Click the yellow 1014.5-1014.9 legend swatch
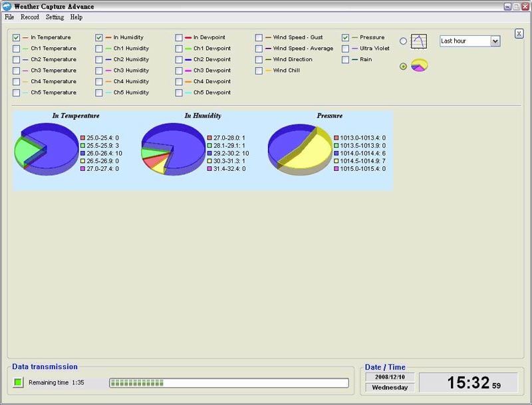532x405 pixels. coord(336,161)
